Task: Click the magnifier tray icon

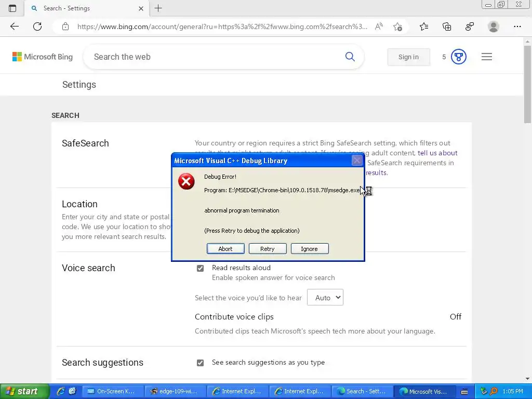Action: point(494,391)
